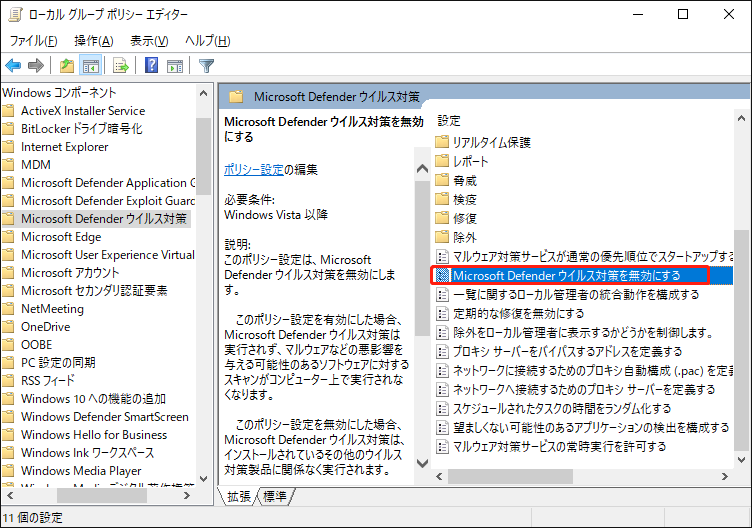Click tree pane horizontal scroll right arrow
The height and width of the screenshot is (528, 752).
click(187, 495)
